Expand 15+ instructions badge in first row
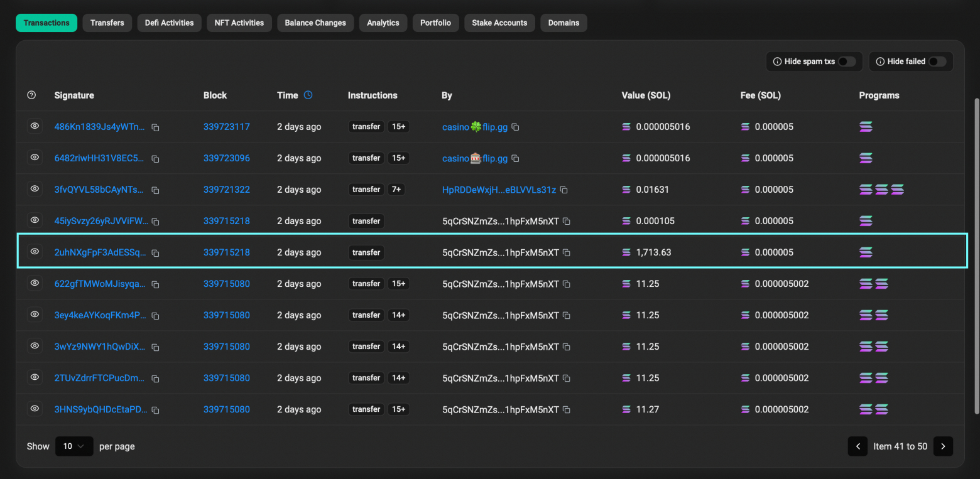Viewport: 980px width, 479px height. point(398,127)
